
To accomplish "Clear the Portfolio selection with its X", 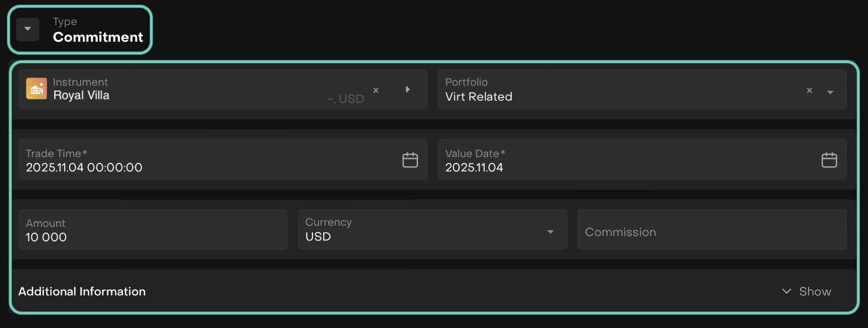I will point(809,90).
